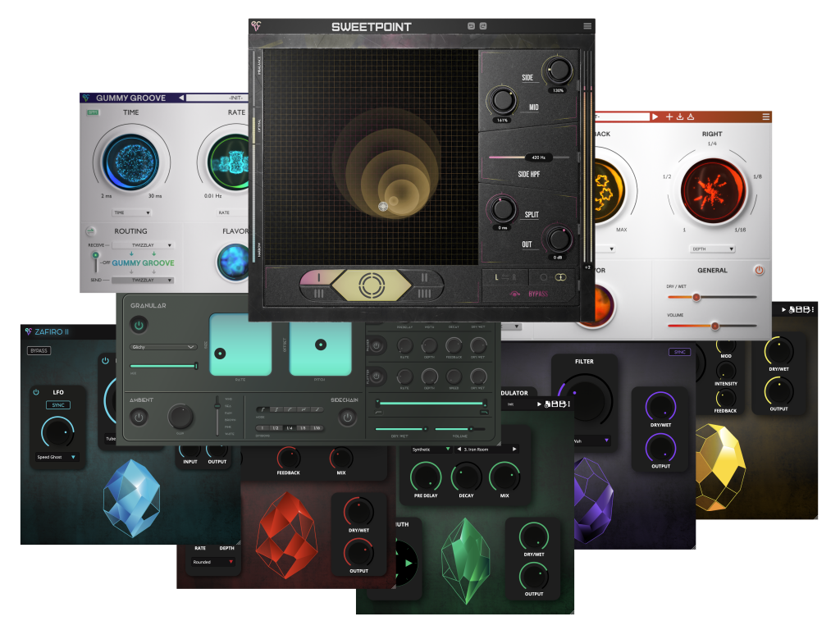The height and width of the screenshot is (630, 840).
Task: Open the Rounded dropdown in red plugin
Action: click(x=213, y=562)
